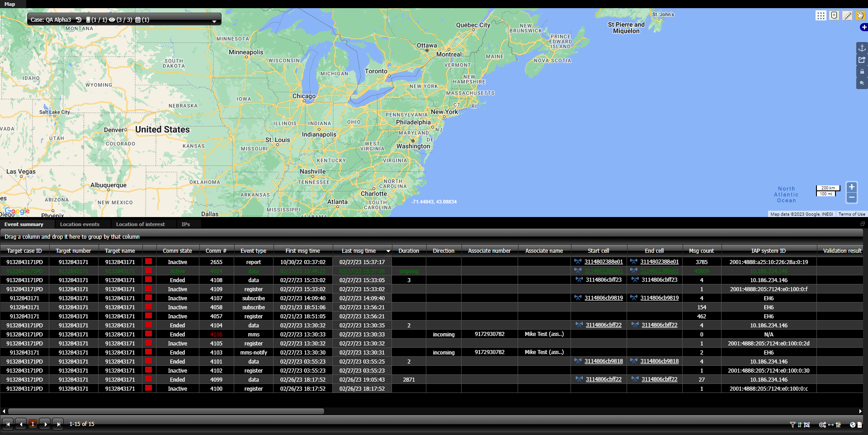Screen dimensions: 868x435
Task: Activate the hand pan tool
Action: [x=860, y=16]
